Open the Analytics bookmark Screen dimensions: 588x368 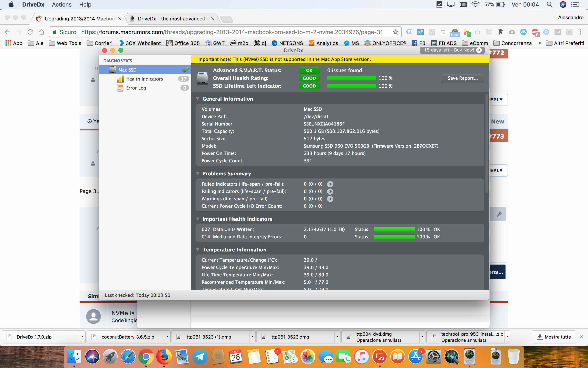pyautogui.click(x=323, y=43)
